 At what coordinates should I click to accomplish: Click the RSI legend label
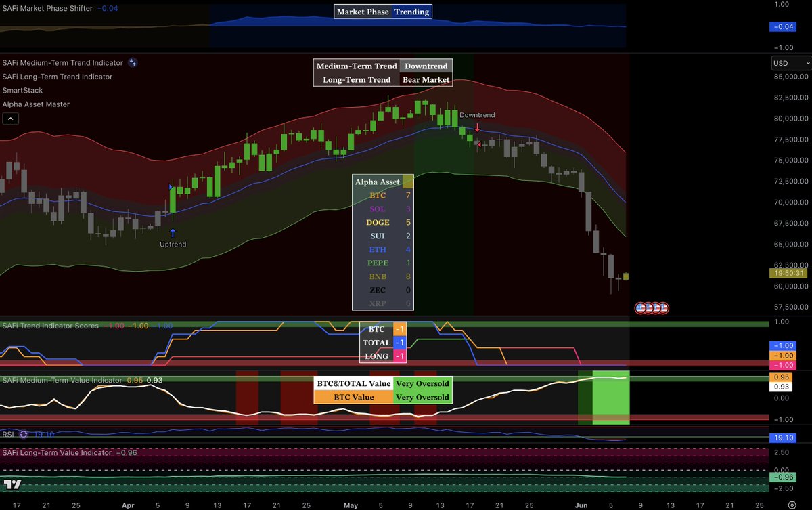coord(9,434)
